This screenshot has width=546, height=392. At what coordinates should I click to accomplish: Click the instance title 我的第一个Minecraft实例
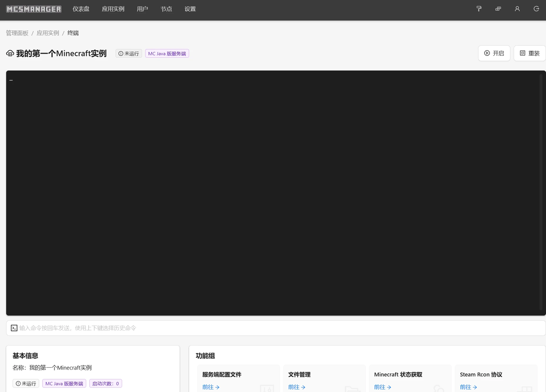(x=61, y=53)
